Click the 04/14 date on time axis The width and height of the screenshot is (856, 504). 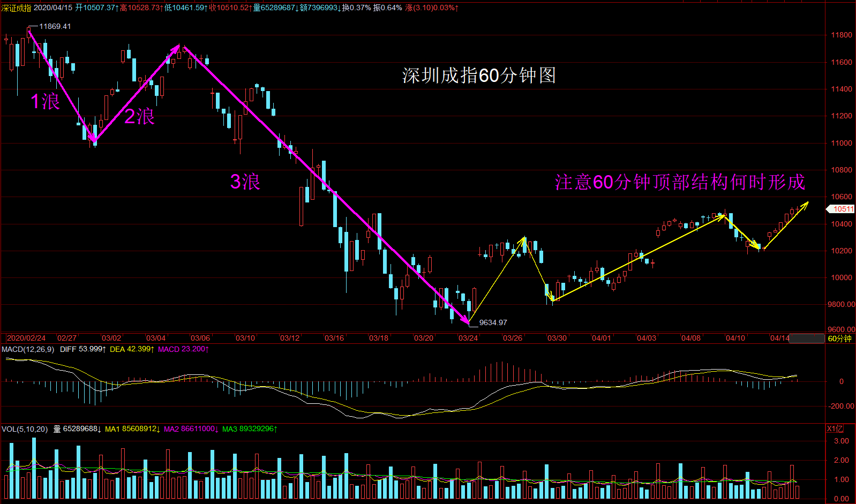(x=780, y=338)
